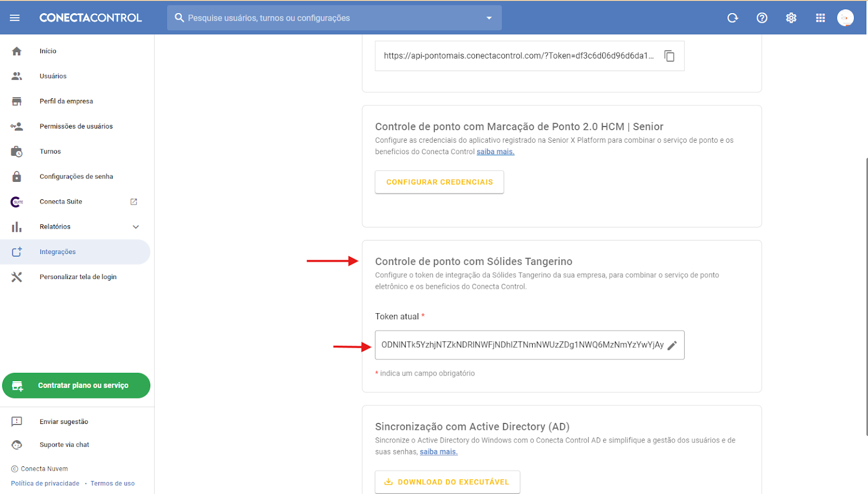Click DOWNLOAD DO EXECUTÁVEL button
868x494 pixels.
click(x=448, y=482)
